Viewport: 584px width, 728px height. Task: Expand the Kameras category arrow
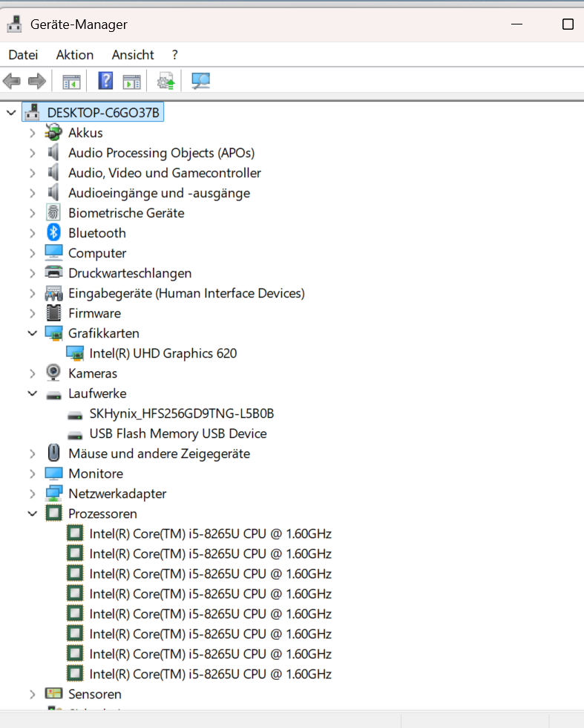[x=32, y=374]
